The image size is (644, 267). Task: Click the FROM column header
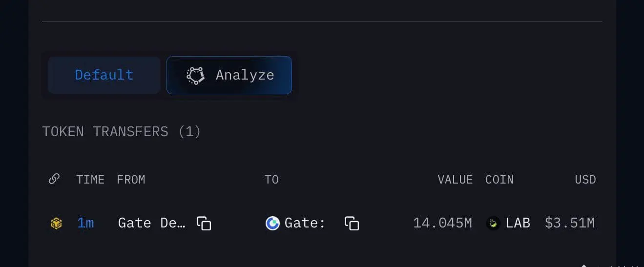(131, 180)
